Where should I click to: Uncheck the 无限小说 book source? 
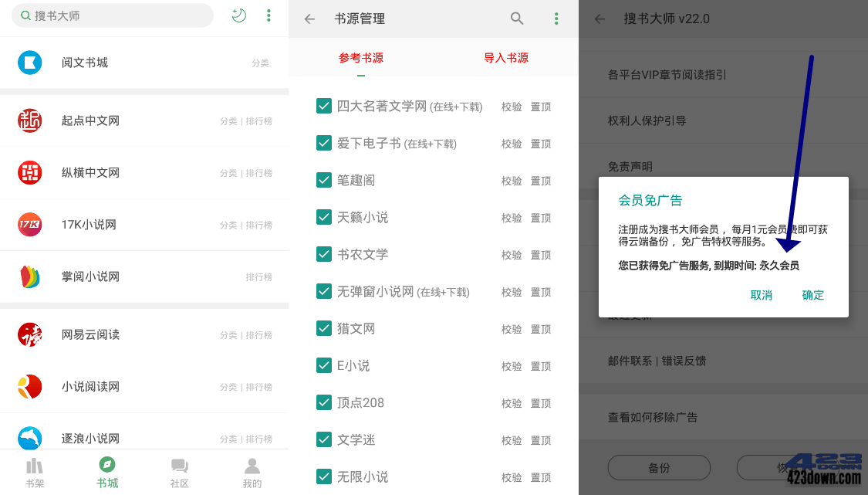pos(324,476)
